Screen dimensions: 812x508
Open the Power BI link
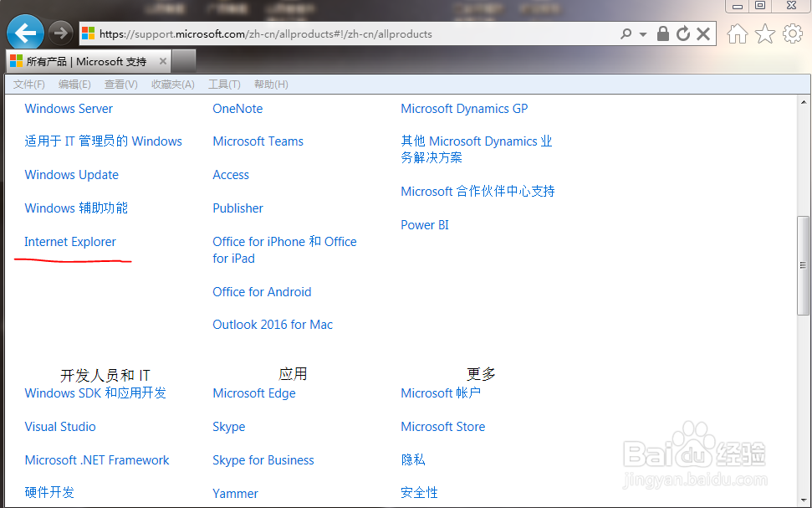[x=425, y=225]
